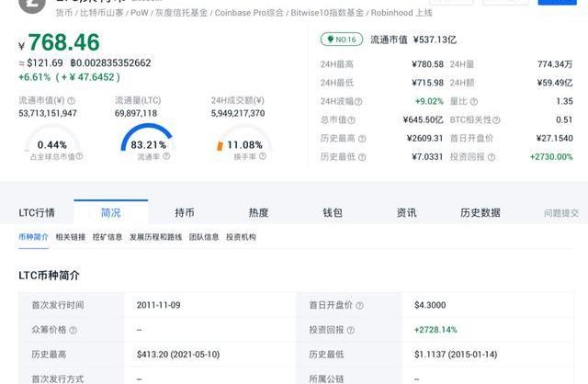
Task: Click help icon next to BTC相关性
Action: [x=496, y=120]
